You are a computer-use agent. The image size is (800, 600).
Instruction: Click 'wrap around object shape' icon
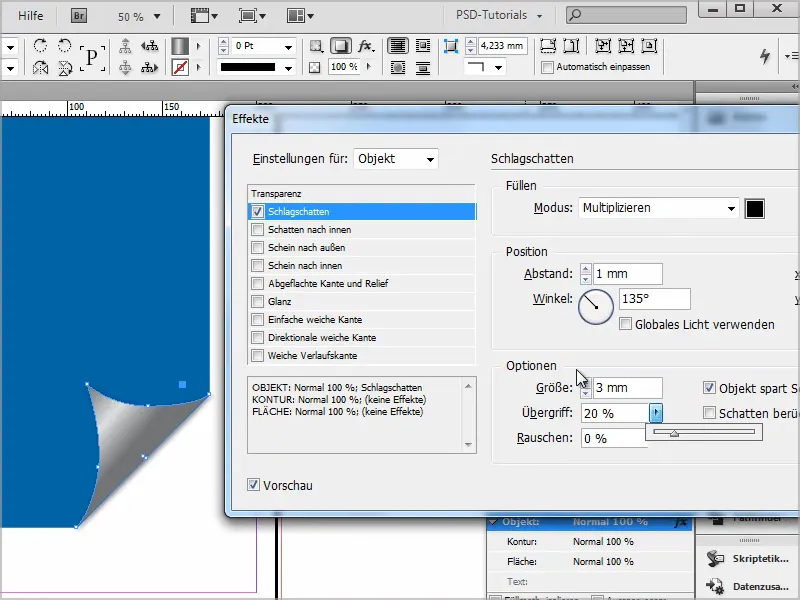(398, 67)
